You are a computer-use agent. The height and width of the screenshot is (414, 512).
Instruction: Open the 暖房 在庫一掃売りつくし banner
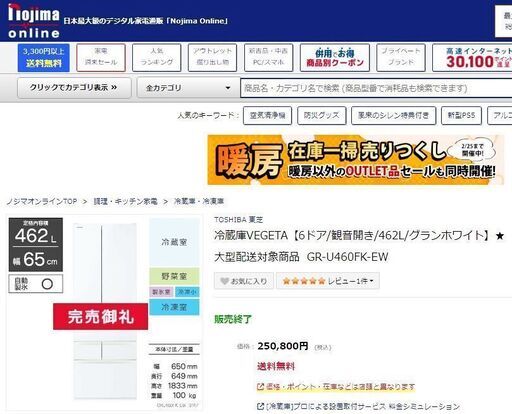click(x=355, y=160)
